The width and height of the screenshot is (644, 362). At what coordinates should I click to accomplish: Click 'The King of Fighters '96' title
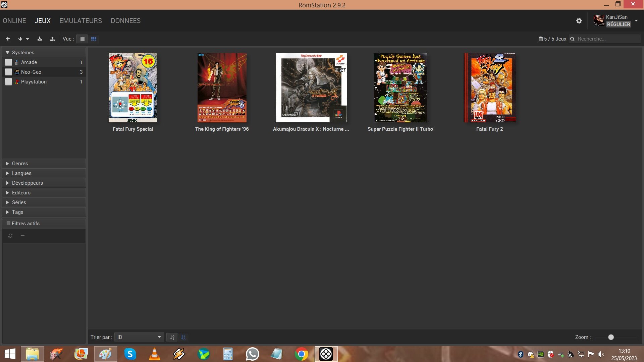[x=222, y=129]
